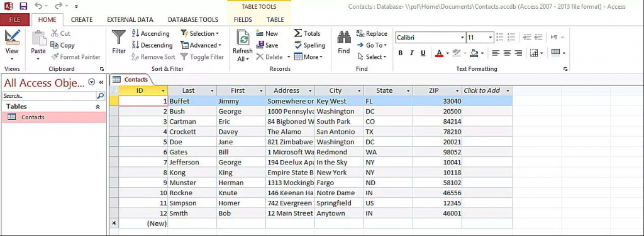This screenshot has height=236, width=644.
Task: Click the select-all box left of ID header
Action: 114,90
